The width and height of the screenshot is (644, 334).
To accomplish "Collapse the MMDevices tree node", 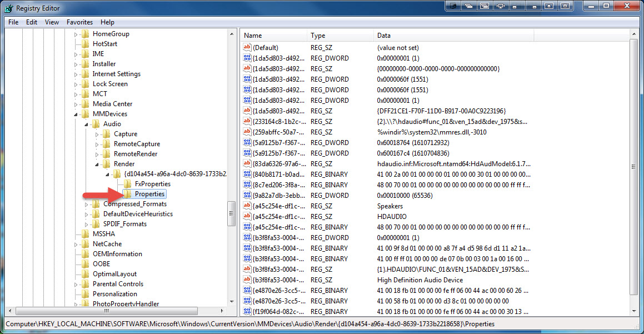I will coord(77,114).
